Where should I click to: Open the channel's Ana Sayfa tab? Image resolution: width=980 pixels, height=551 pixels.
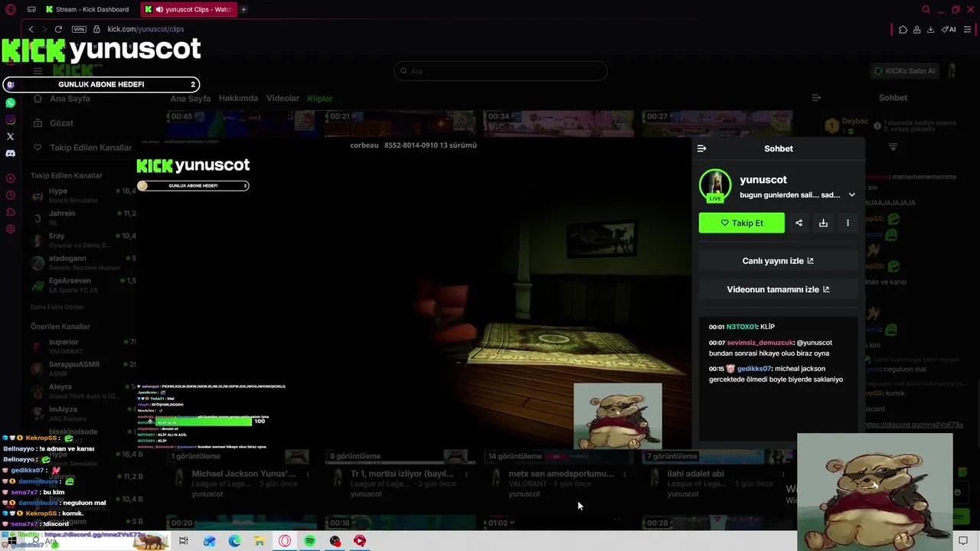coord(190,98)
